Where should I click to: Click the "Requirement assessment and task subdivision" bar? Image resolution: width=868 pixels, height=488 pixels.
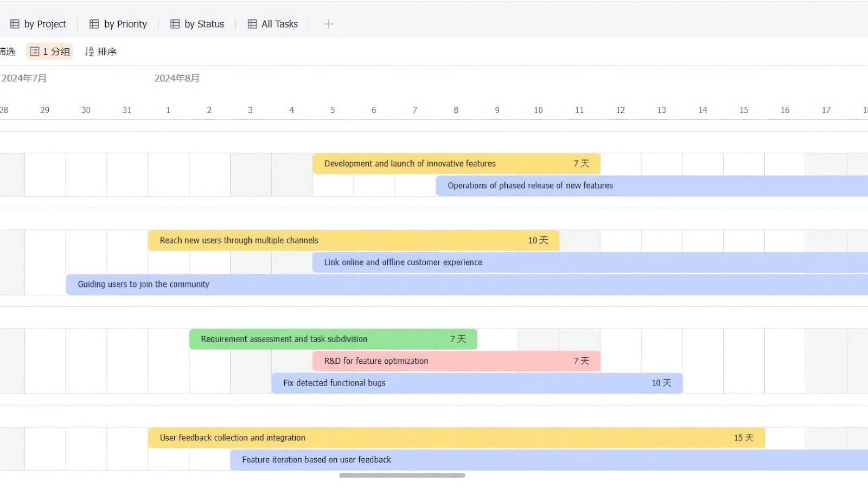tap(333, 339)
